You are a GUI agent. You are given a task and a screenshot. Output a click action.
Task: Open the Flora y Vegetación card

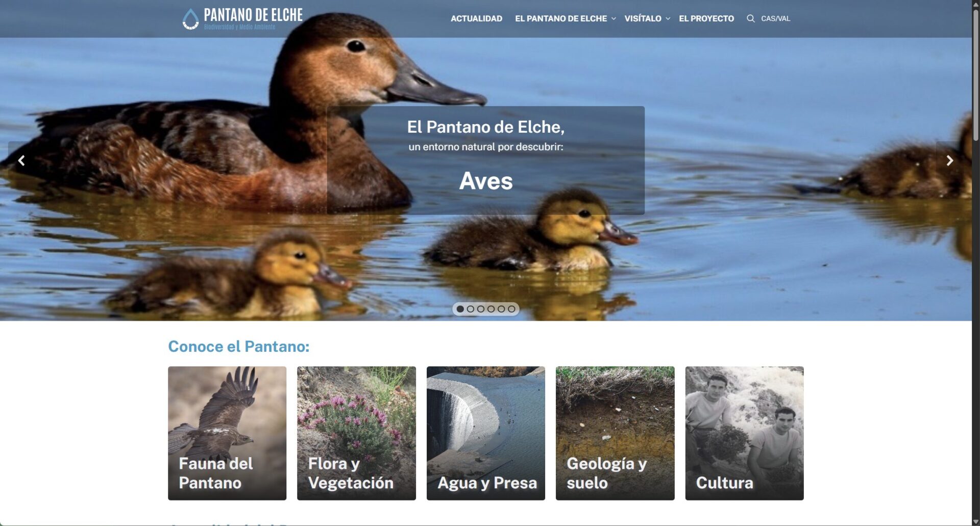click(356, 433)
